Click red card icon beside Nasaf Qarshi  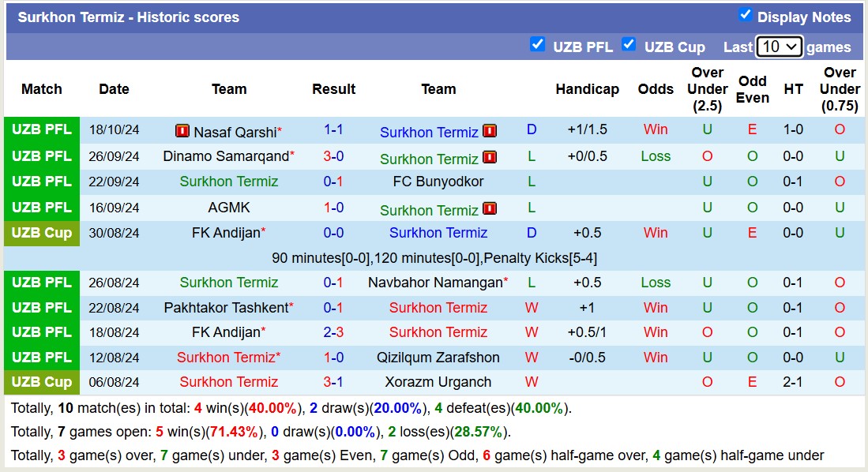182,131
